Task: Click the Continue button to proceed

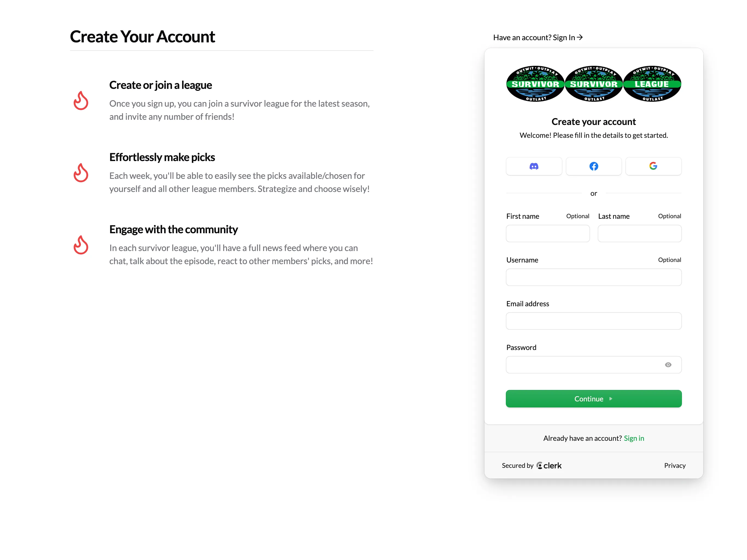Action: 594,399
